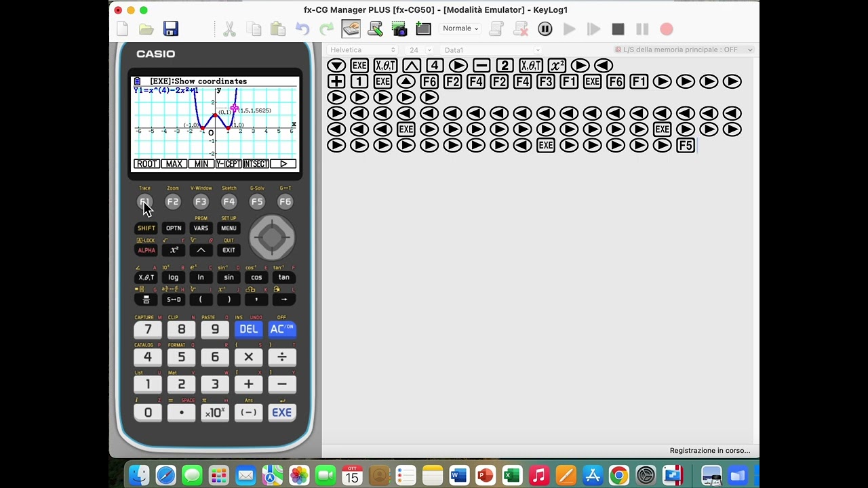Click the Play key log button

(570, 29)
